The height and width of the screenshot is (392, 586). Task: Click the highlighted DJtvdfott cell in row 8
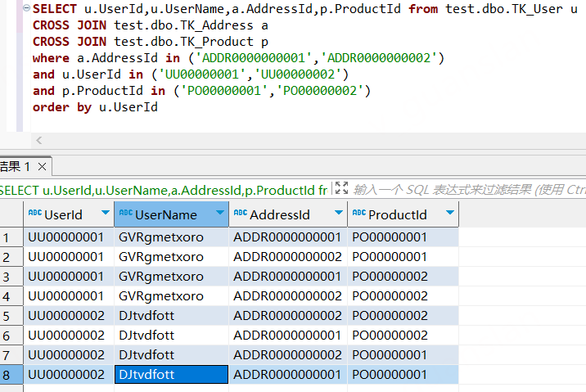click(170, 374)
